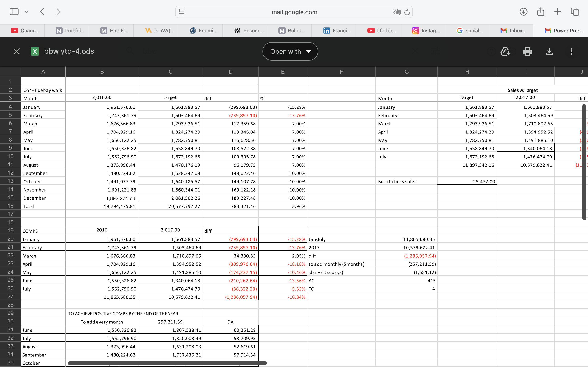The height and width of the screenshot is (367, 588).
Task: Download the attachment file
Action: coord(549,51)
